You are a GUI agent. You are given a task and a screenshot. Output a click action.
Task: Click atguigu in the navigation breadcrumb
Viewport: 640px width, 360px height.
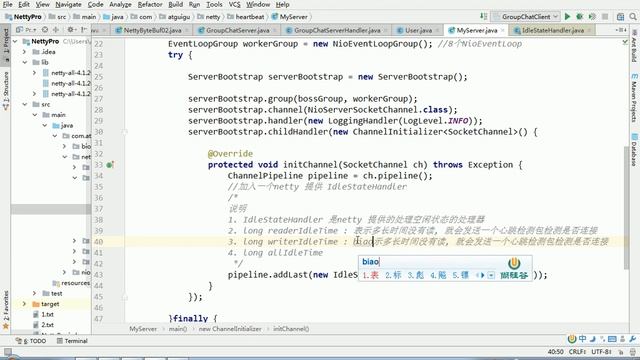(x=179, y=17)
